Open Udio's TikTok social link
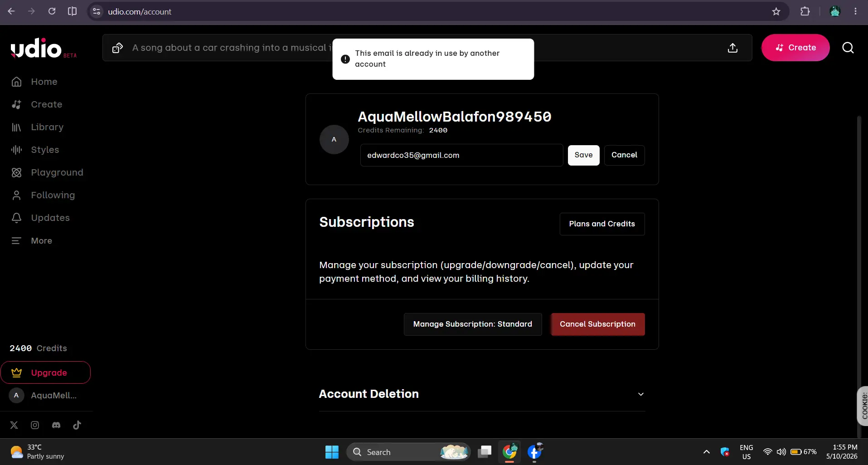868x465 pixels. click(77, 425)
